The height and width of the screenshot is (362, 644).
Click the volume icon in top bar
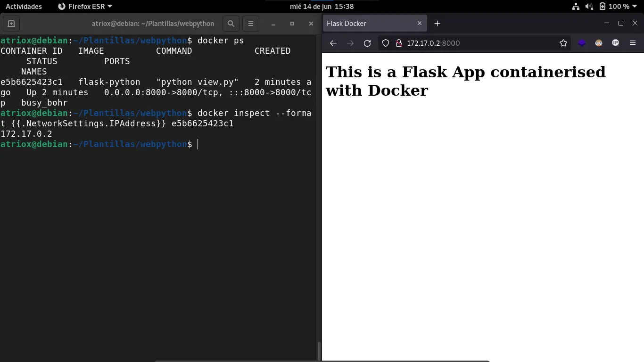tap(589, 7)
